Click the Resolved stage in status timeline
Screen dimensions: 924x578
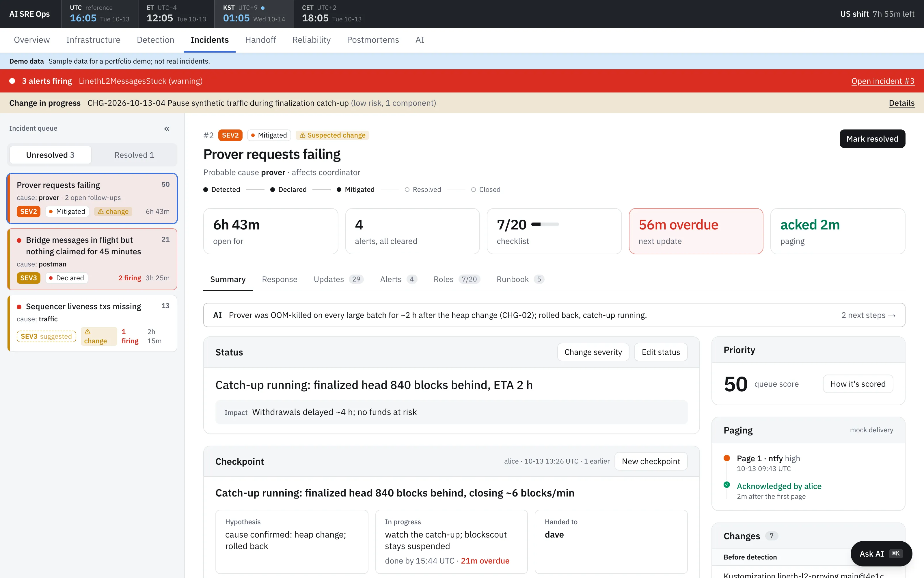click(x=423, y=190)
